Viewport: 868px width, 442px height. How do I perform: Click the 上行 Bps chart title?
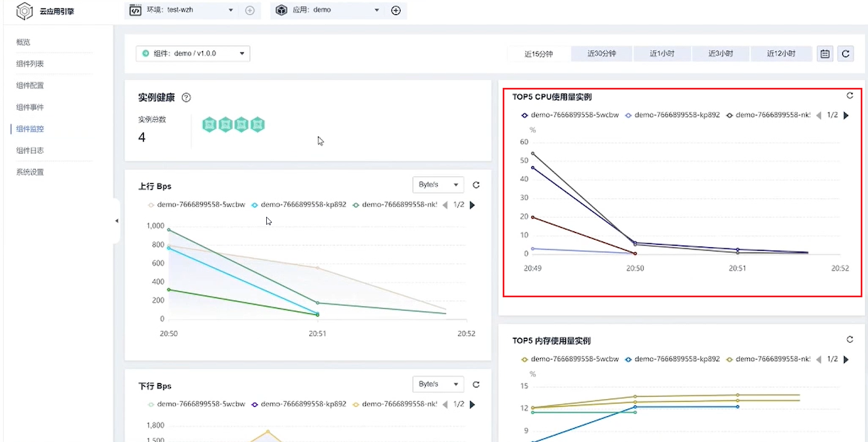155,186
